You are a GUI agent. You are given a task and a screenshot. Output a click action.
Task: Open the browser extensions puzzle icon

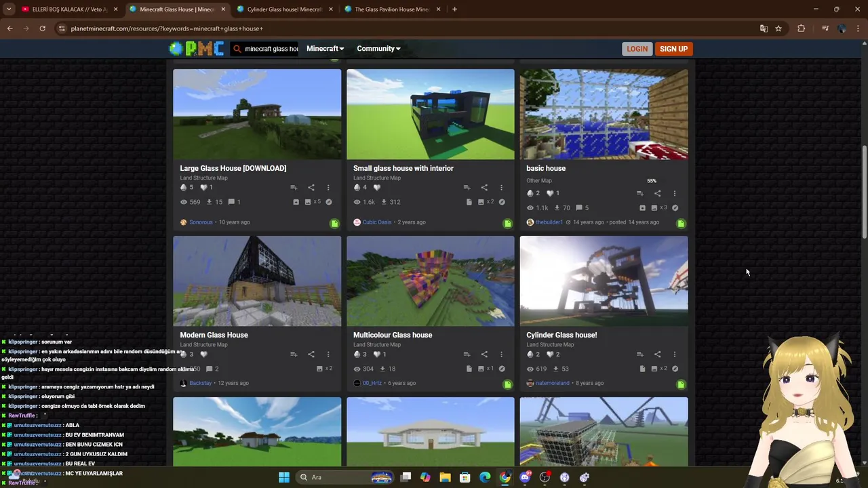pyautogui.click(x=801, y=28)
